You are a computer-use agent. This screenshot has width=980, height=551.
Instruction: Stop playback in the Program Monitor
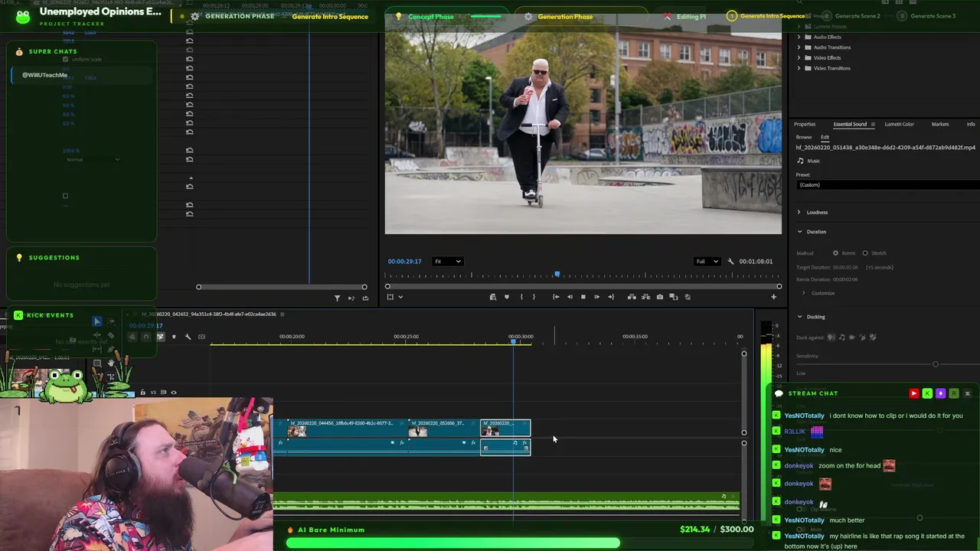pyautogui.click(x=583, y=297)
